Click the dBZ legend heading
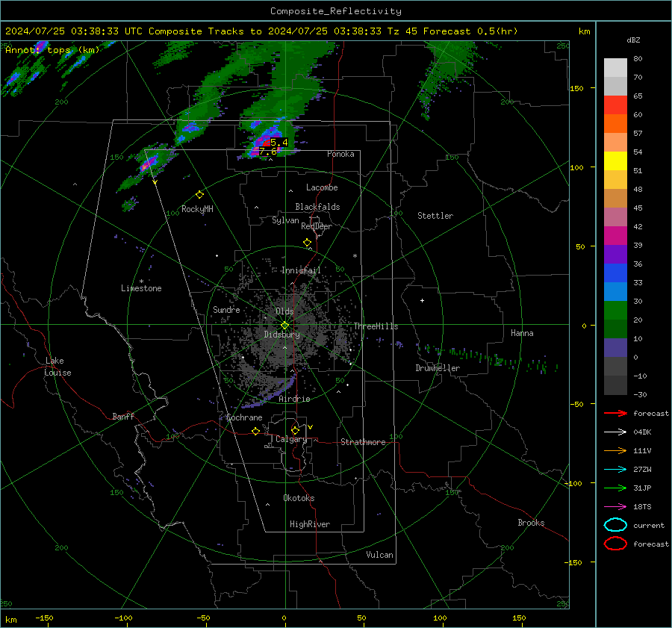The image size is (672, 628). point(633,40)
